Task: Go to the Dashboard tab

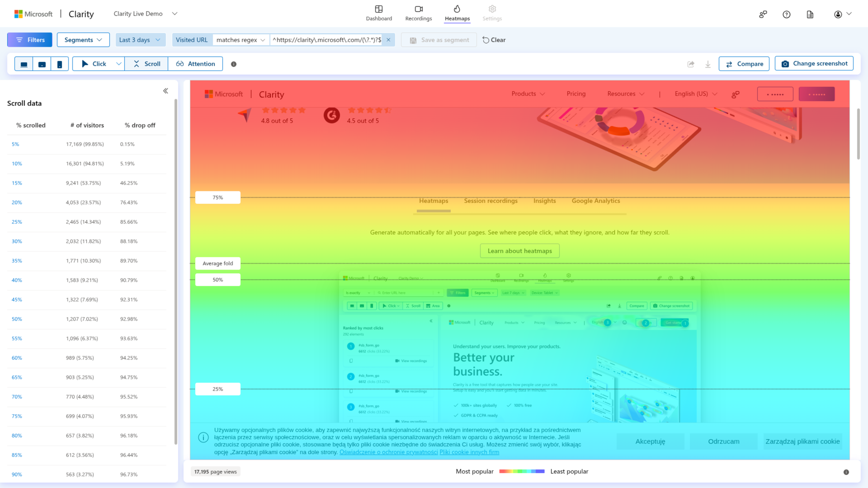Action: tap(379, 13)
